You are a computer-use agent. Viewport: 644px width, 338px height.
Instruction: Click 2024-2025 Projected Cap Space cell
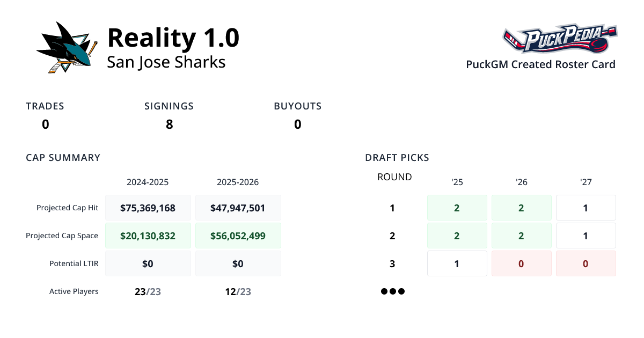(148, 236)
